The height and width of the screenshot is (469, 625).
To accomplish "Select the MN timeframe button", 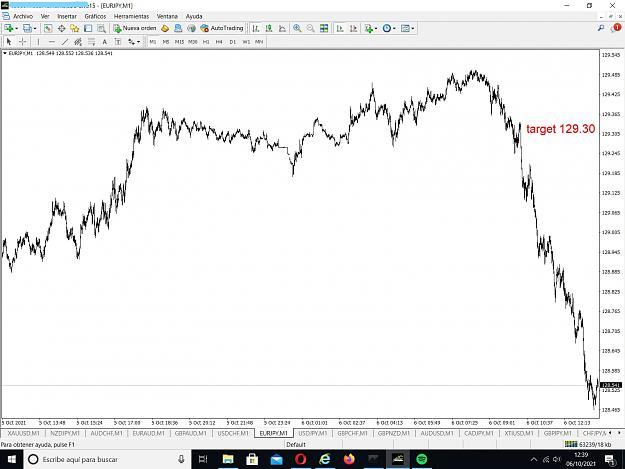I will [x=259, y=42].
